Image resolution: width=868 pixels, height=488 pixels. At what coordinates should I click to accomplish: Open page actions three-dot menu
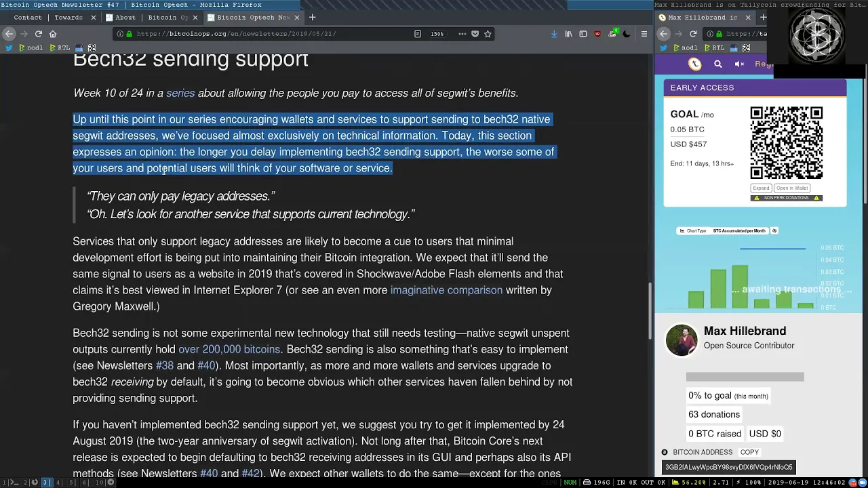462,34
